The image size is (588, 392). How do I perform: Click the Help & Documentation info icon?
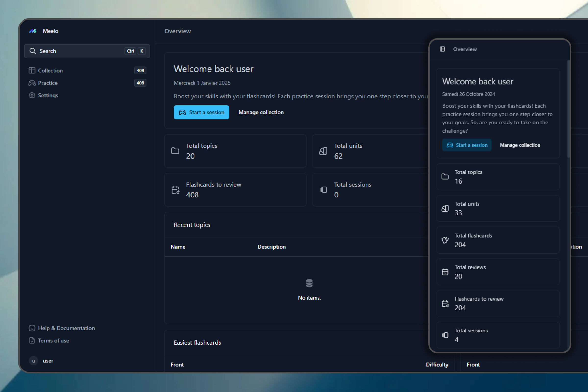tap(32, 328)
